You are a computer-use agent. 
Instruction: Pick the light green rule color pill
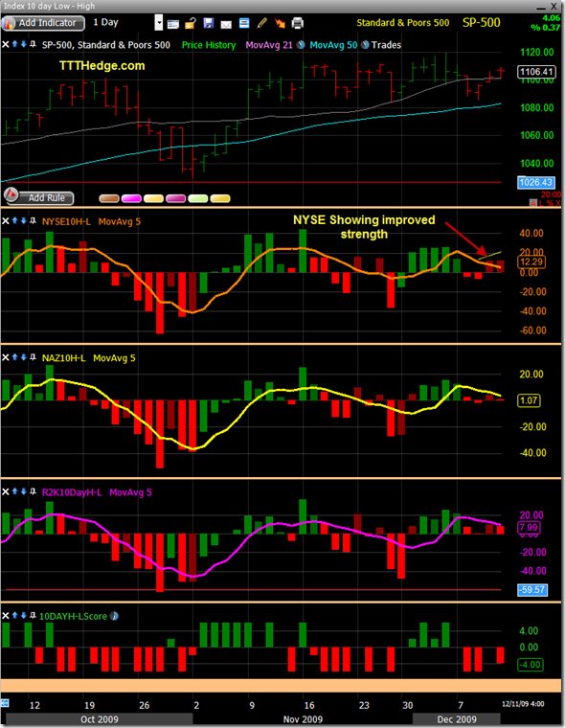click(198, 198)
